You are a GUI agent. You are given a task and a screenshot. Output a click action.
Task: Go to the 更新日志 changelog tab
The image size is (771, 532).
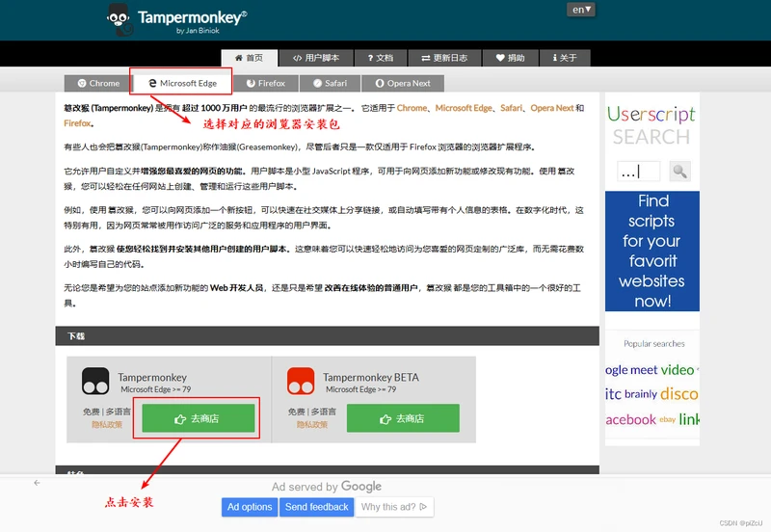[x=444, y=58]
